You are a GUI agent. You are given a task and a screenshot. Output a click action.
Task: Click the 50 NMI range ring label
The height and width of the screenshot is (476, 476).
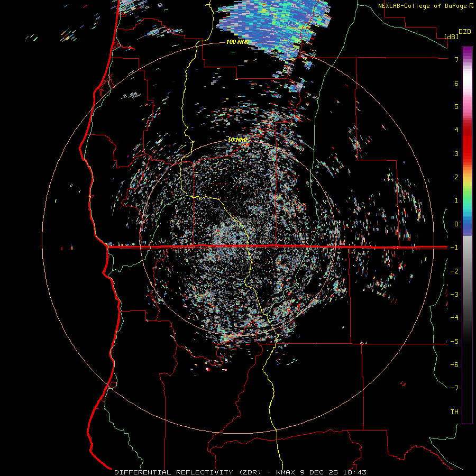pyautogui.click(x=237, y=140)
